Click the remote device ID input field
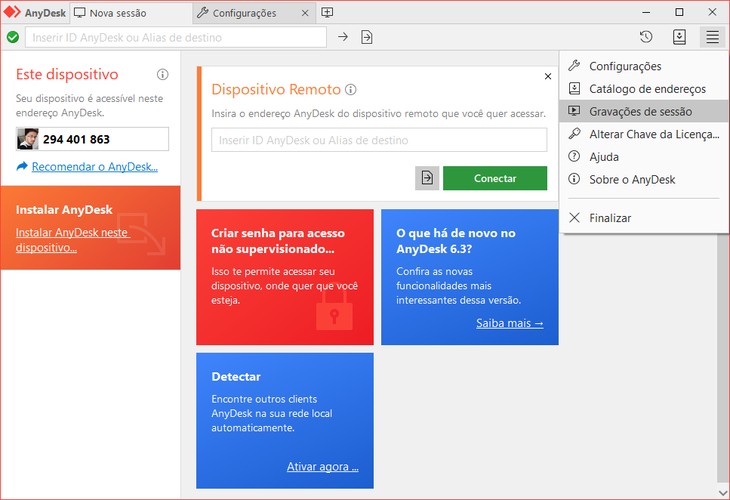The height and width of the screenshot is (500, 730). (x=379, y=139)
